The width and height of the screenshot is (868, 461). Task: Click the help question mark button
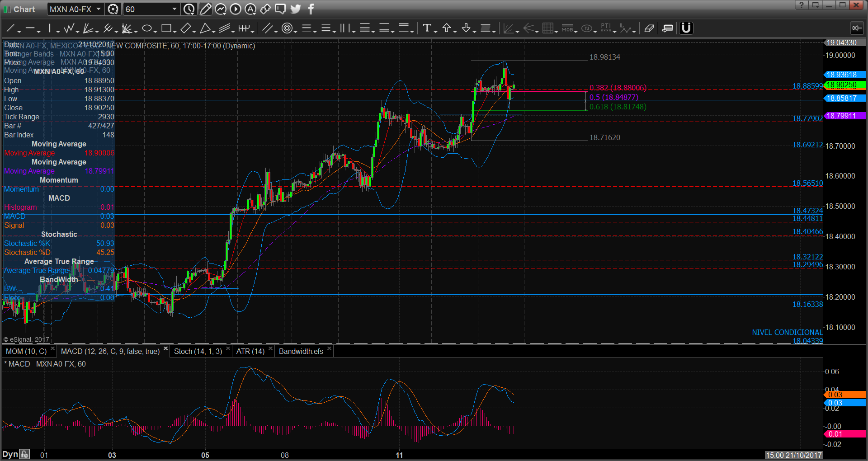click(x=802, y=5)
